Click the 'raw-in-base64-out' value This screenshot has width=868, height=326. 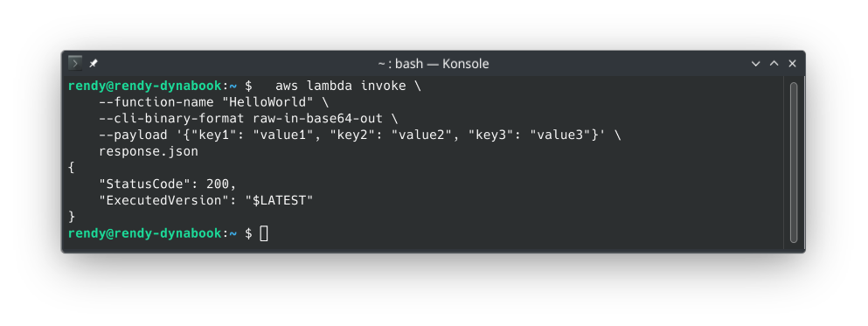pos(318,119)
